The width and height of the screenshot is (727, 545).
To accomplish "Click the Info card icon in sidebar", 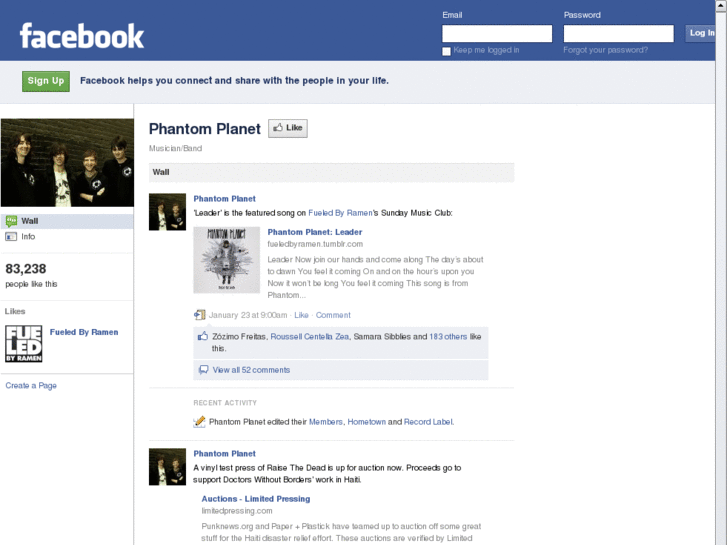I will [11, 237].
